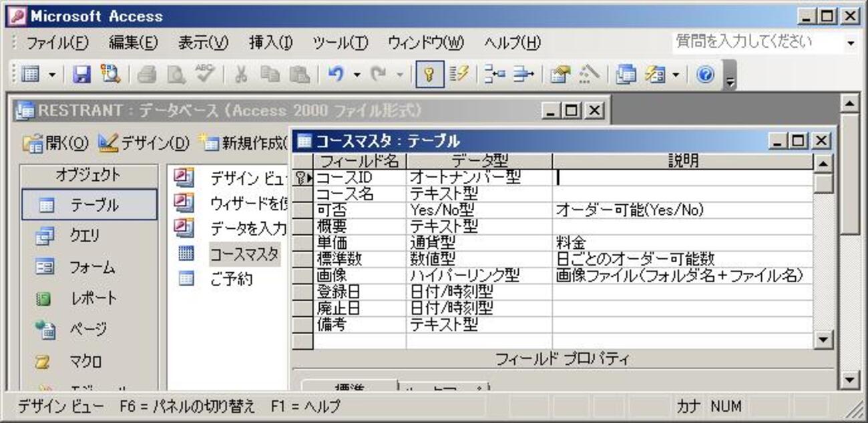
Task: Open the New Object dropdown arrow
Action: click(x=676, y=75)
